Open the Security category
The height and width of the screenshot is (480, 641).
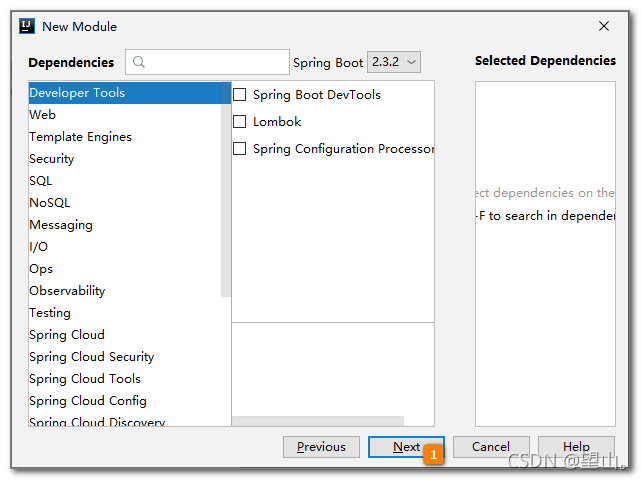(x=125, y=159)
